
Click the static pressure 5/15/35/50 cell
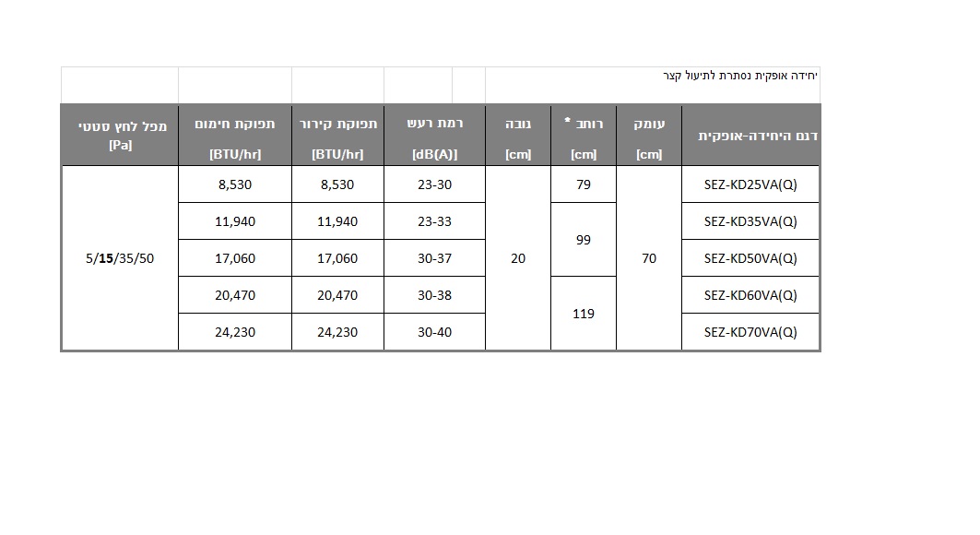(x=120, y=258)
